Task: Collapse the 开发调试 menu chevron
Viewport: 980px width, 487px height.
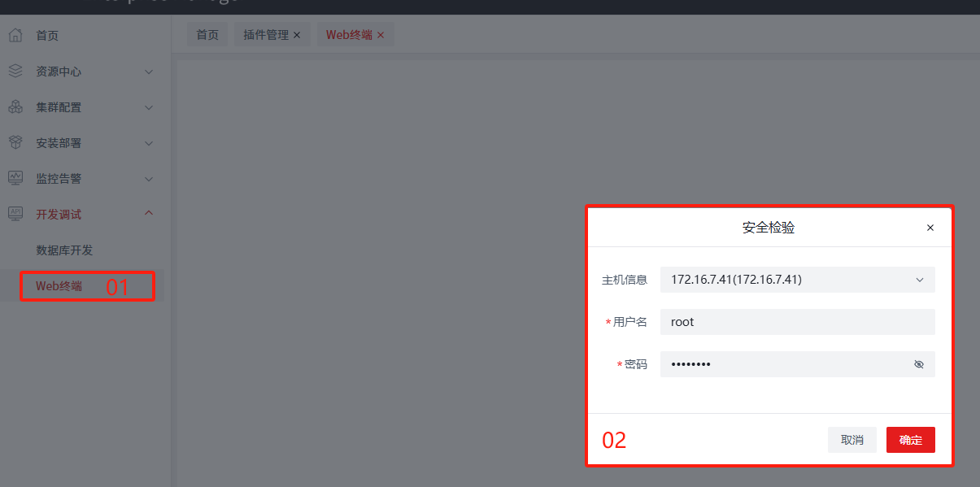Action: (x=149, y=214)
